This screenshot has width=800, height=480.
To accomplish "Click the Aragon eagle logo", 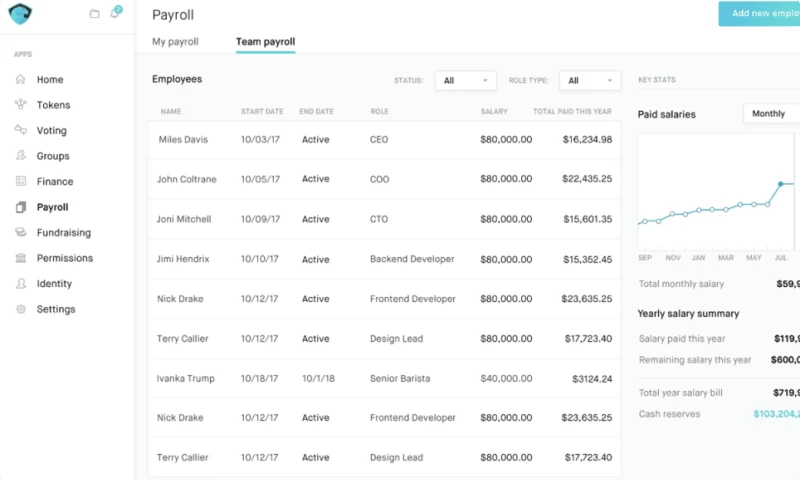I will tap(20, 14).
